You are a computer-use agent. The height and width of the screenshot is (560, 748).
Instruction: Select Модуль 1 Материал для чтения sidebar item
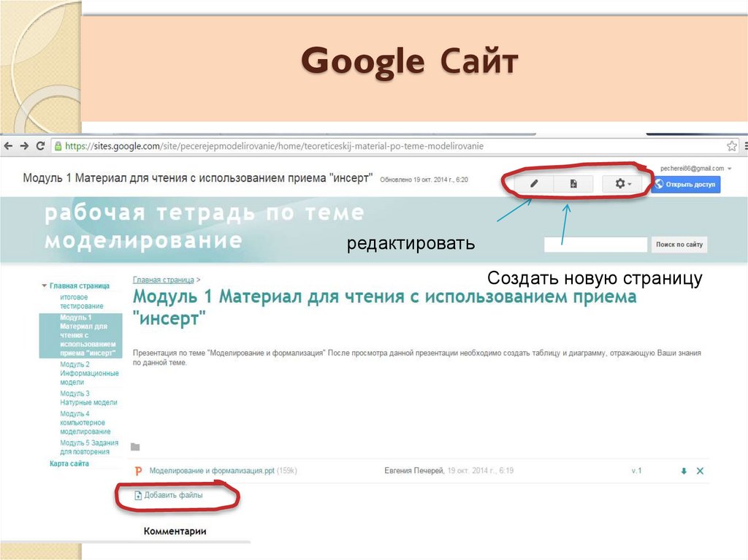(x=80, y=335)
